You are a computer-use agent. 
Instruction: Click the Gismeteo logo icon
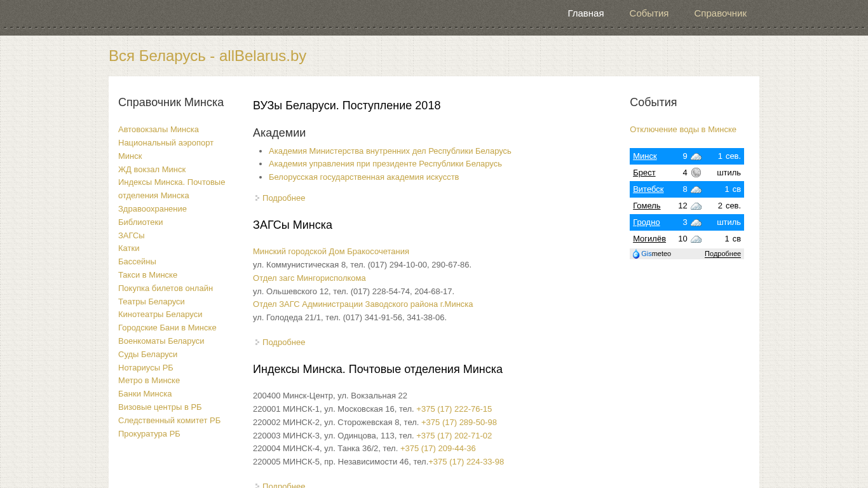click(636, 254)
